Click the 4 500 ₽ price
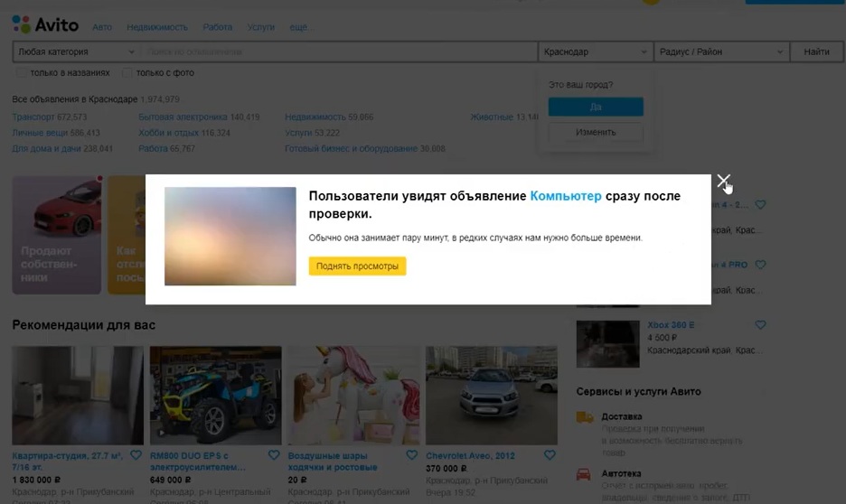 [662, 338]
